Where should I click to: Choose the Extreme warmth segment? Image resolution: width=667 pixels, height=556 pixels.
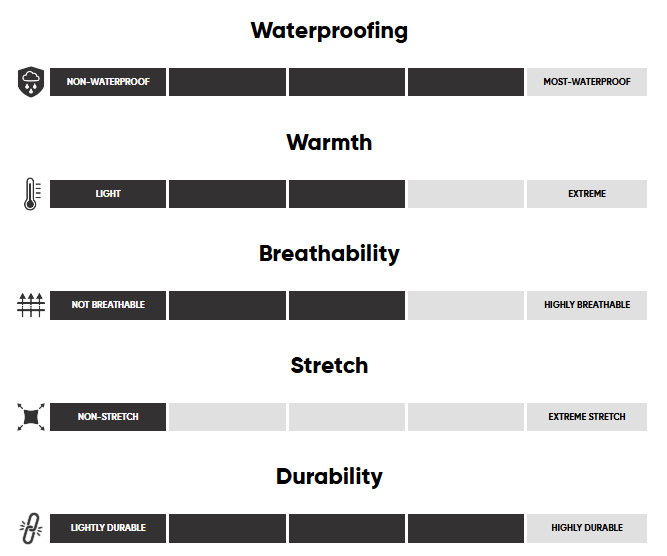(587, 194)
